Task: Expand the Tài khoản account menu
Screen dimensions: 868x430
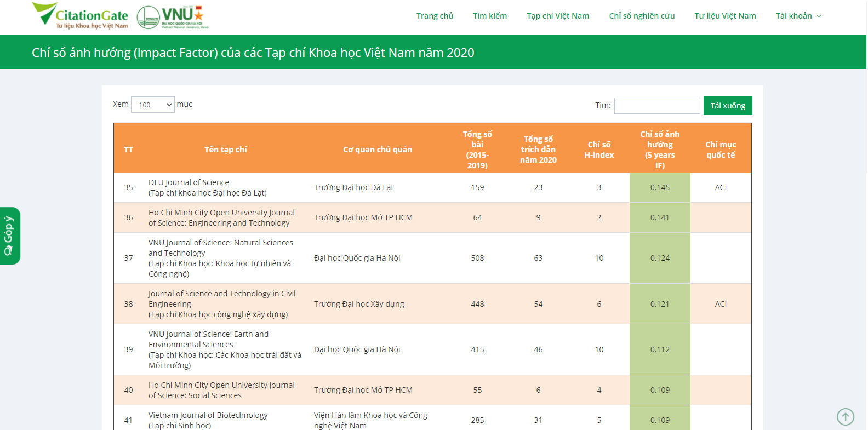Action: [798, 16]
